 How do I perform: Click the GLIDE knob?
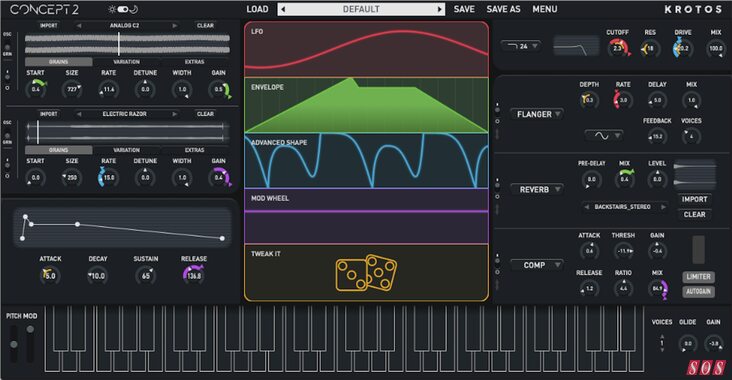tap(688, 344)
